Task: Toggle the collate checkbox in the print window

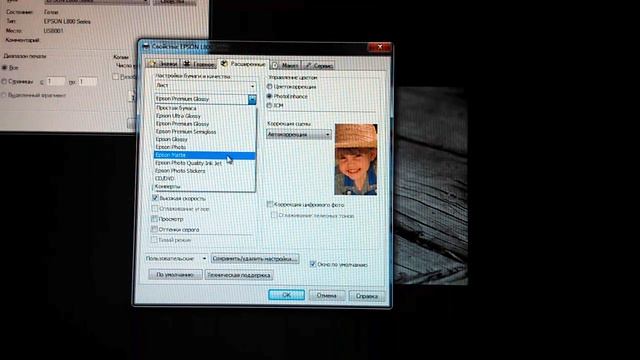Action: click(x=116, y=76)
